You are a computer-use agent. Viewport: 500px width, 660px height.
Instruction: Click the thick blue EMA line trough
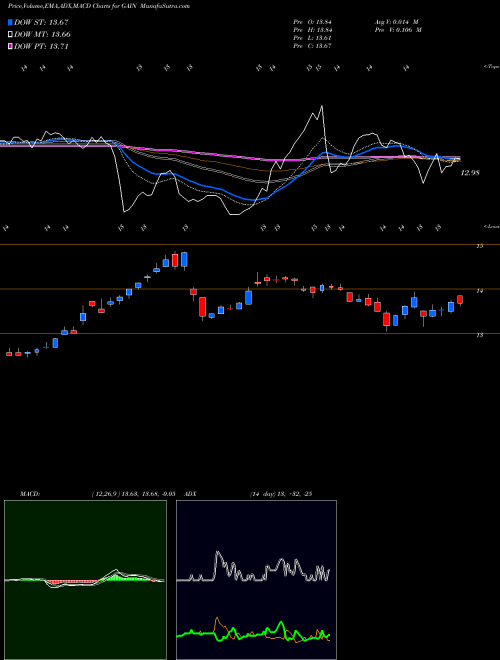point(251,199)
